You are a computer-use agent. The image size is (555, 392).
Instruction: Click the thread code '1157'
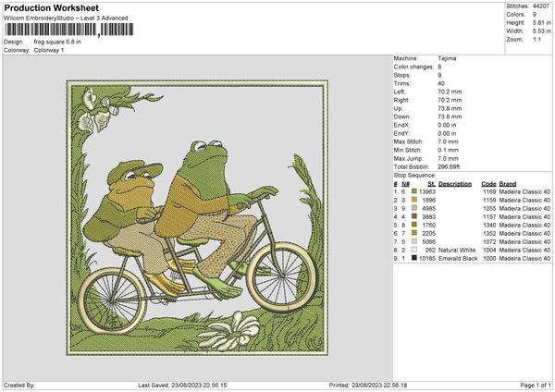[x=489, y=217]
